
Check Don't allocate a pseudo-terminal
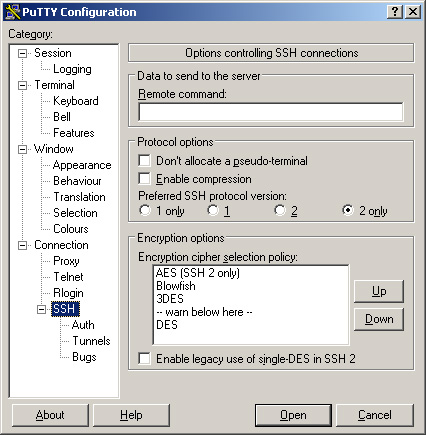[x=144, y=160]
